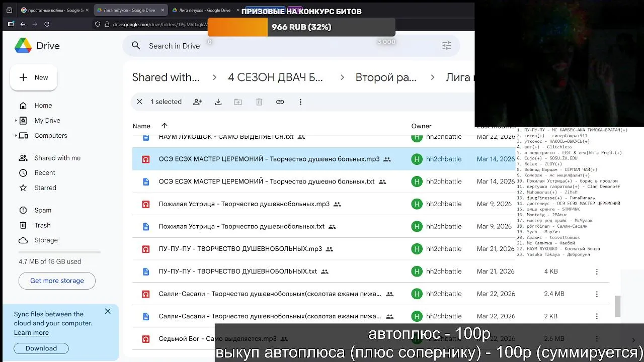The image size is (644, 362).
Task: Click the file list scrollbar thumb
Action: point(618,306)
